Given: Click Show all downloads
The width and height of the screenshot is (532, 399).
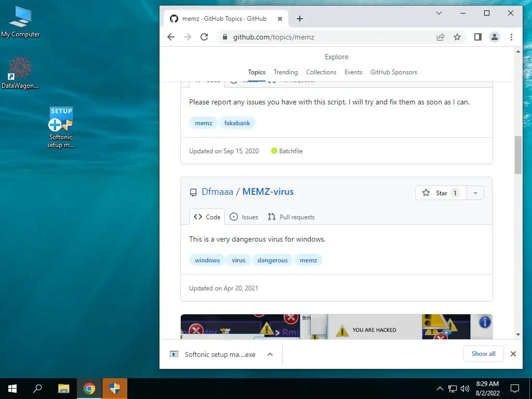Looking at the screenshot, I should pos(484,354).
